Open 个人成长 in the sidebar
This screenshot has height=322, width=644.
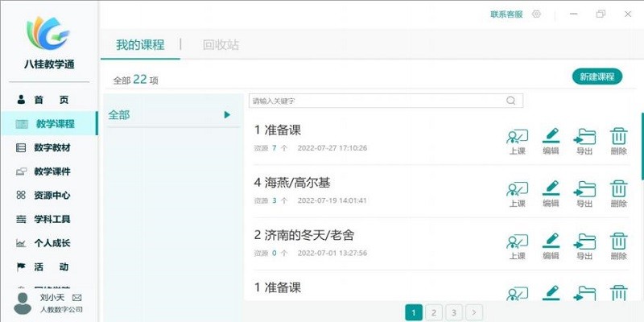[x=49, y=243]
